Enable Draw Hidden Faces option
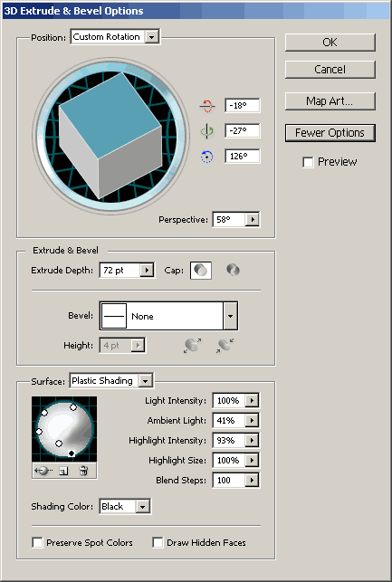392x582 pixels. coord(158,543)
